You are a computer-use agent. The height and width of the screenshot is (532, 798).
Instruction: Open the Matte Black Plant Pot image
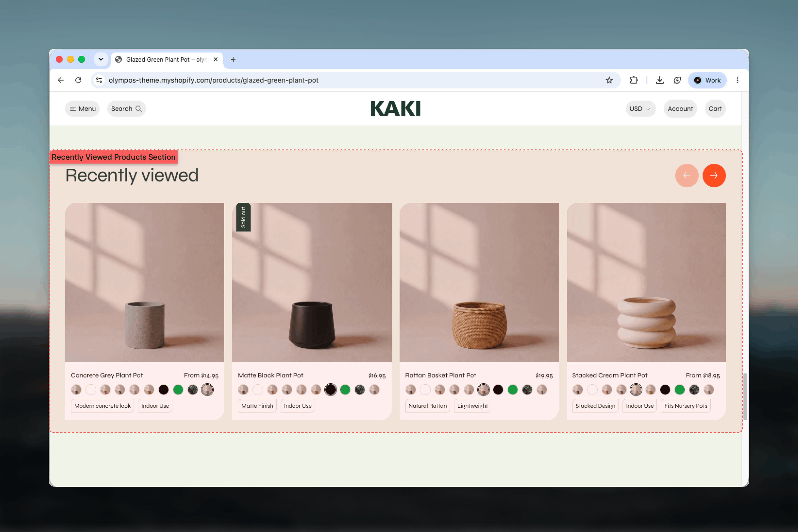click(312, 282)
